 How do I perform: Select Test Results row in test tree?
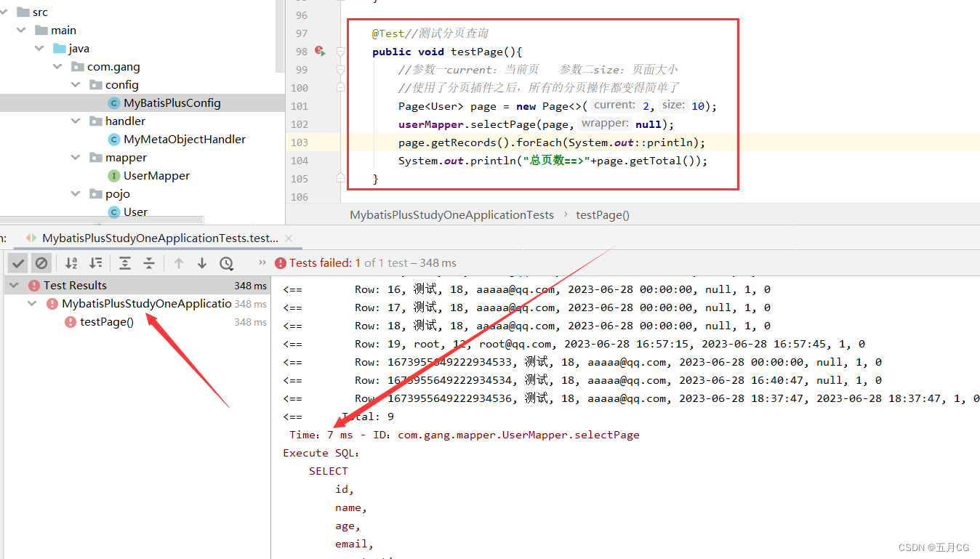click(138, 286)
